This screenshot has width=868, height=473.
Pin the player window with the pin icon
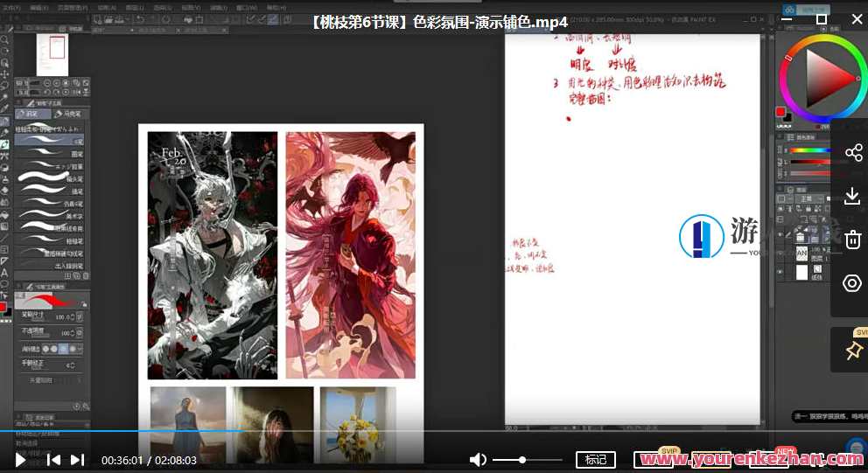point(853,351)
